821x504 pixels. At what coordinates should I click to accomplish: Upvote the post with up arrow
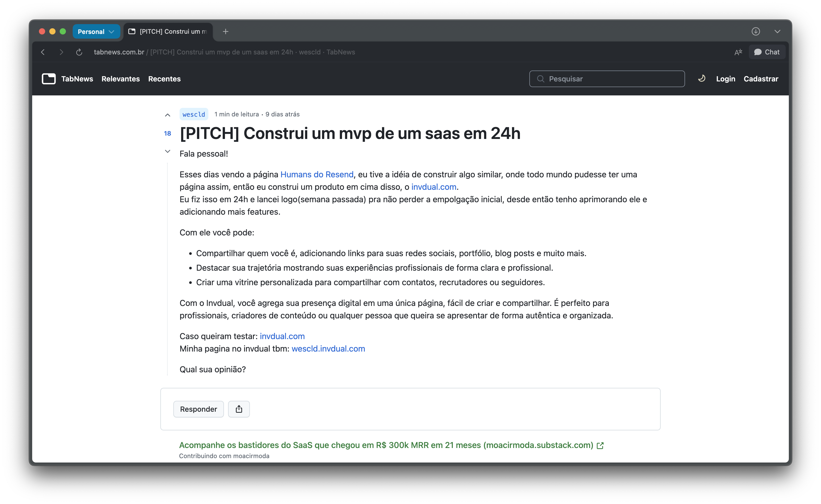tap(167, 115)
